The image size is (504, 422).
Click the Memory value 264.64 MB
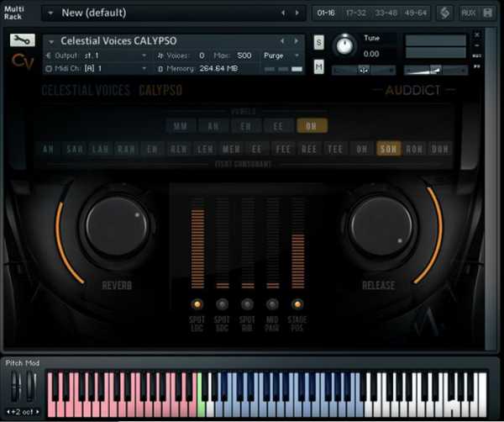(218, 68)
